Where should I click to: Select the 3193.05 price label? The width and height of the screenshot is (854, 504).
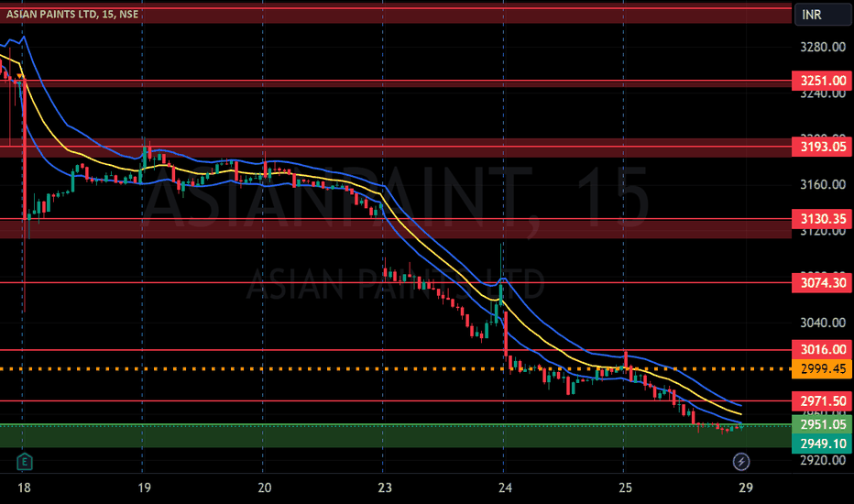click(x=822, y=147)
